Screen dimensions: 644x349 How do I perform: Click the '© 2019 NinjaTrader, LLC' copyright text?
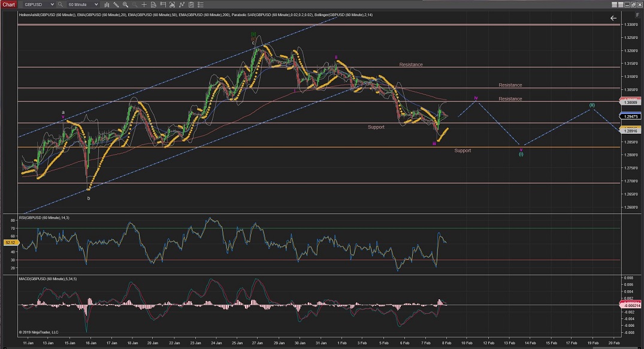click(38, 332)
